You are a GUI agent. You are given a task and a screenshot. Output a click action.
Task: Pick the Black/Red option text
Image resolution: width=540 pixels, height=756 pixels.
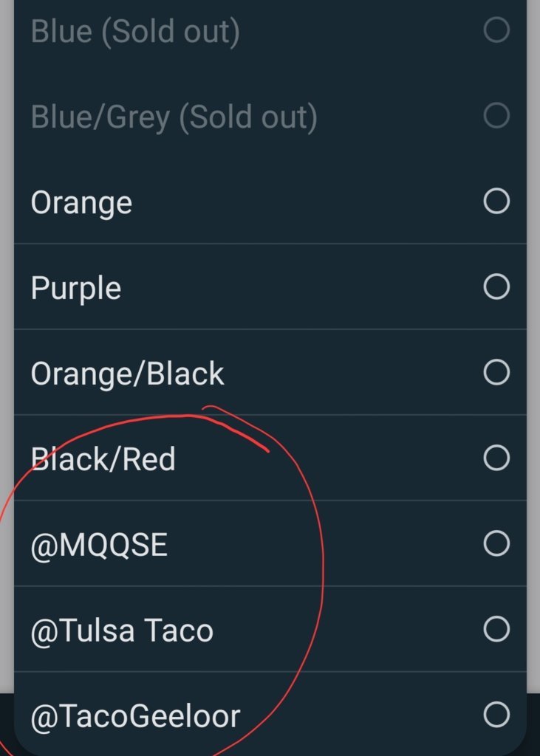click(103, 458)
